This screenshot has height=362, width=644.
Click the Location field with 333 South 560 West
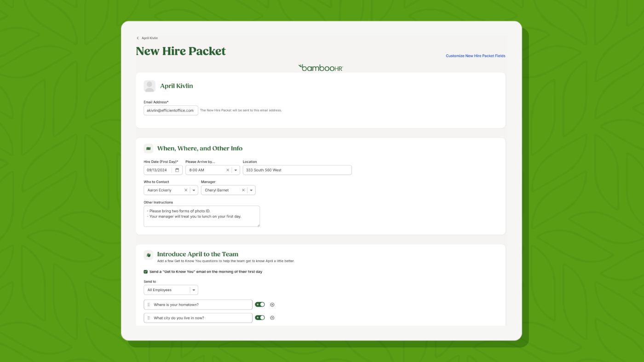click(297, 170)
